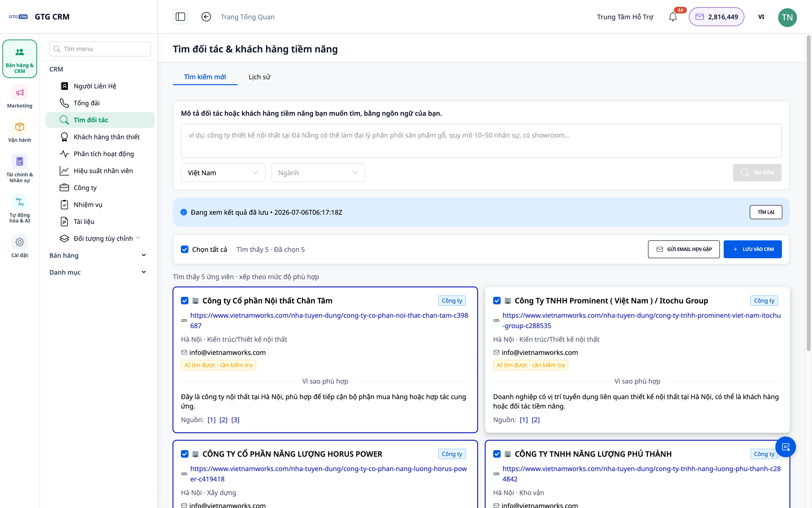
Task: Open Tổng đài menu item
Action: 100,103
